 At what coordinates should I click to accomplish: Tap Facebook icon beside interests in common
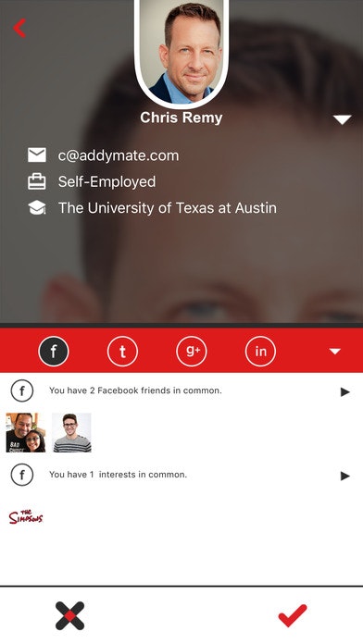pos(22,475)
